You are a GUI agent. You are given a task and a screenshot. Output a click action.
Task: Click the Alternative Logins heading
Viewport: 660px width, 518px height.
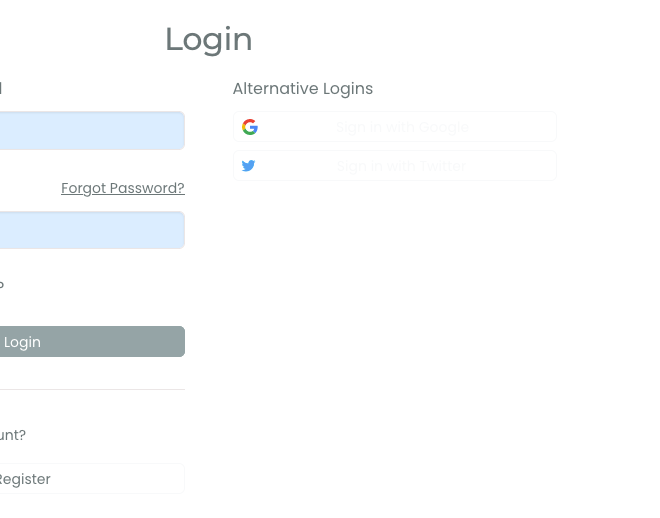coord(303,89)
